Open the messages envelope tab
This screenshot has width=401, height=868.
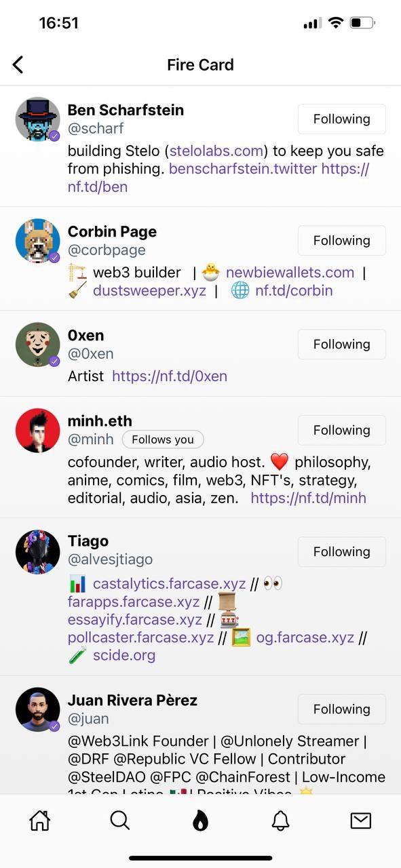point(360,821)
